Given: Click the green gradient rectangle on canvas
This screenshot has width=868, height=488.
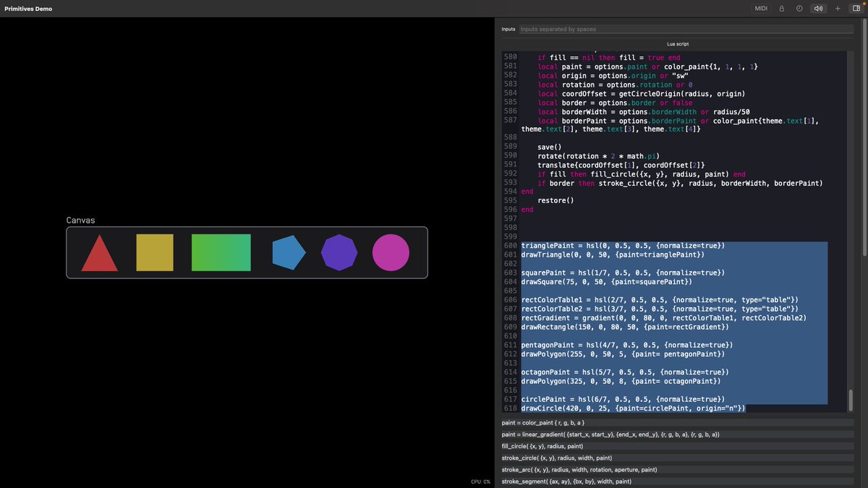Looking at the screenshot, I should point(221,253).
